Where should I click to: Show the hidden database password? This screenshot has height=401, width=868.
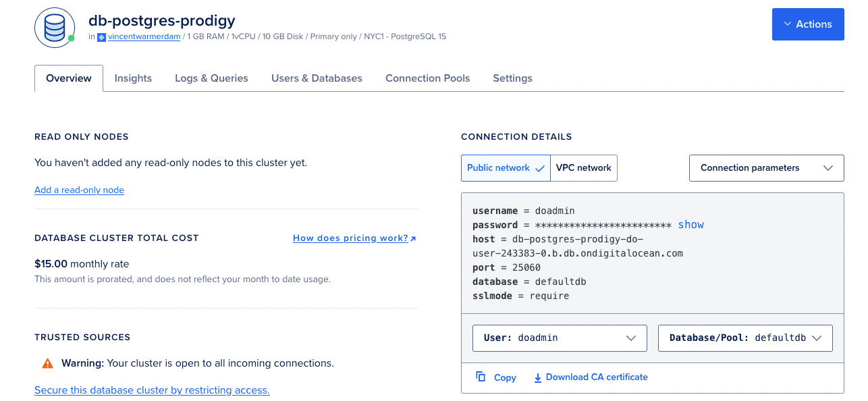pyautogui.click(x=690, y=224)
